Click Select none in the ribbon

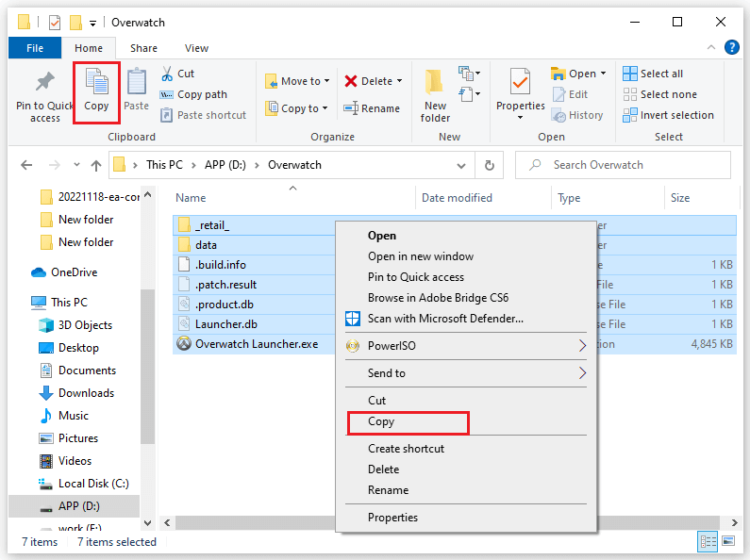tap(660, 94)
